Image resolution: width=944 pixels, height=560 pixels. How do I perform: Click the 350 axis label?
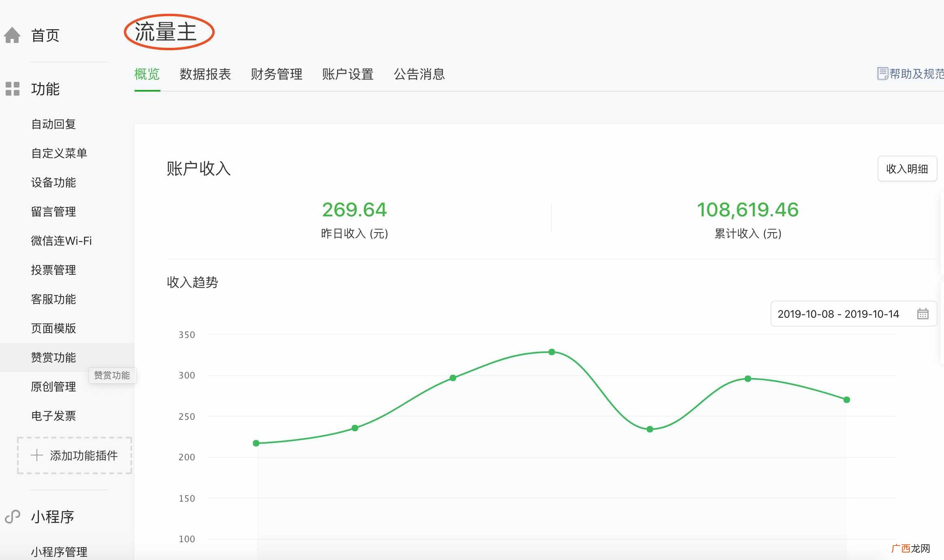click(x=187, y=335)
